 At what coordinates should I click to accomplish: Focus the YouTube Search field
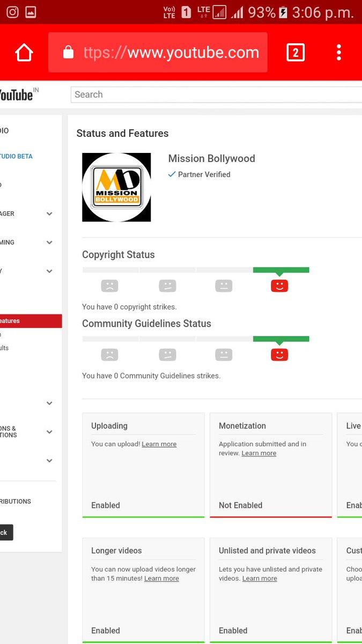coord(216,94)
